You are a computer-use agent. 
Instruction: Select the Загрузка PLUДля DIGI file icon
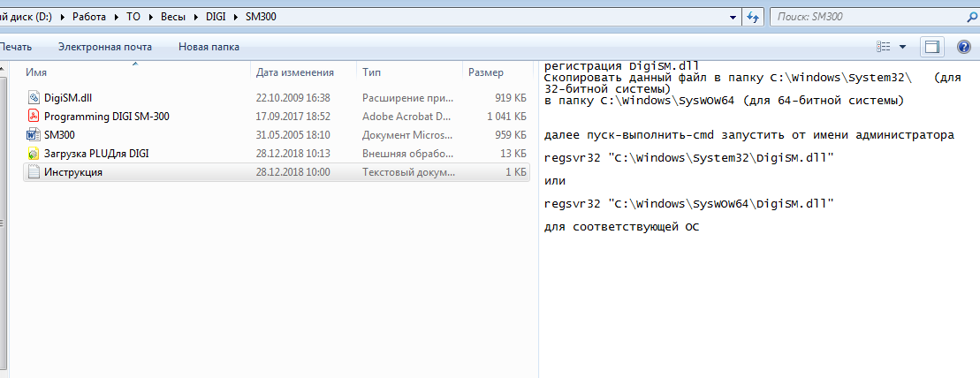(34, 154)
